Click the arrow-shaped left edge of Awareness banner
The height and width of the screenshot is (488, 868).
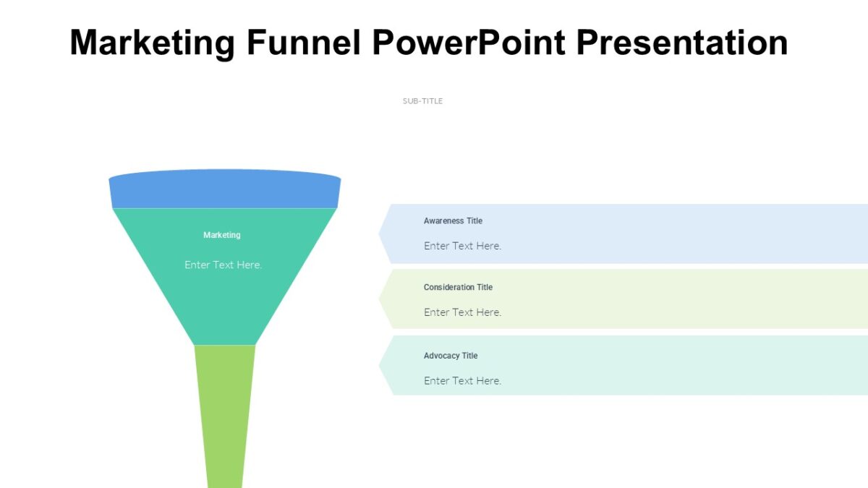point(384,233)
